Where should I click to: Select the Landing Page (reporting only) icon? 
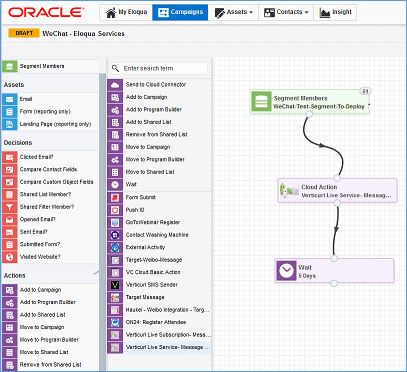pos(9,124)
